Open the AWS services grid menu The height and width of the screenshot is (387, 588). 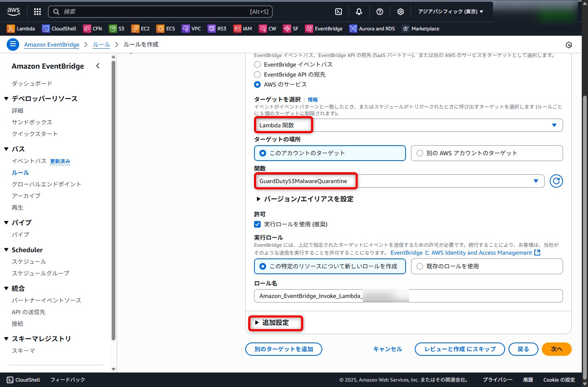37,12
